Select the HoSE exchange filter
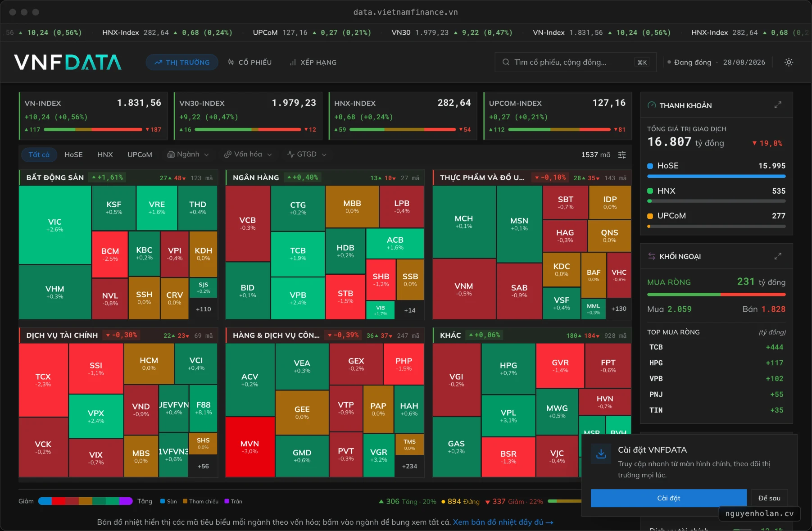Screen dimensions: 812x531 [x=73, y=154]
